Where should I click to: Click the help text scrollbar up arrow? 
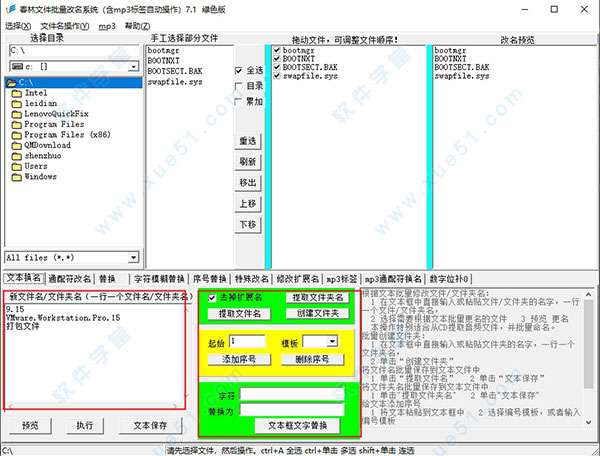click(x=589, y=294)
